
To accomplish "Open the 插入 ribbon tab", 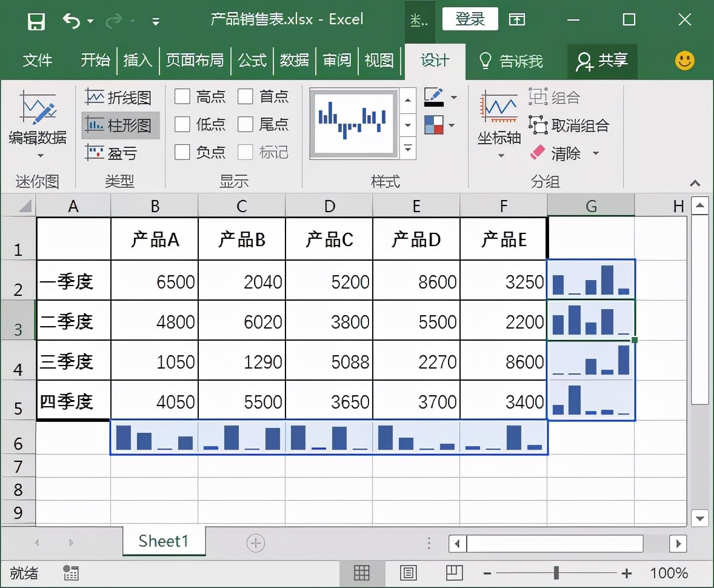I will click(138, 61).
